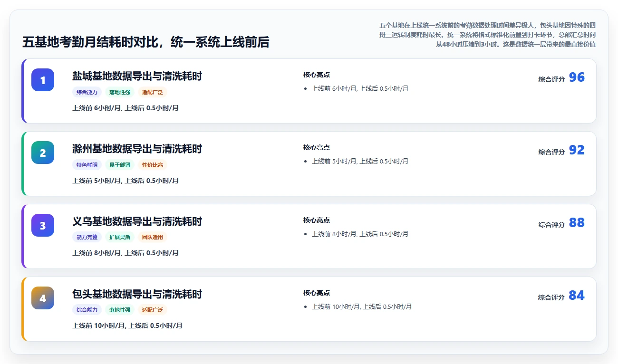Click bold summary 上线前 8小时/月 under 义乌基地 tags
The width and height of the screenshot is (618, 364).
click(x=126, y=253)
